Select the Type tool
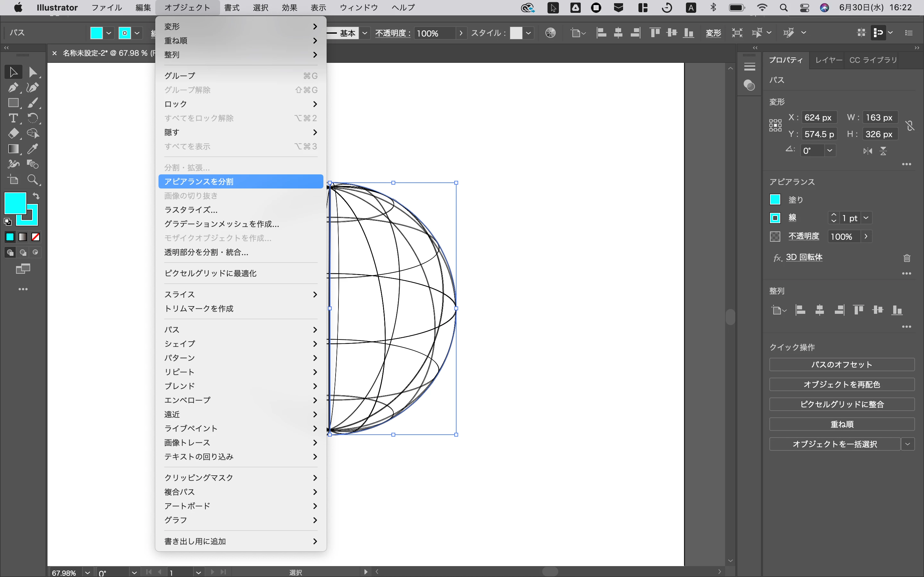The height and width of the screenshot is (577, 924). pos(13,118)
